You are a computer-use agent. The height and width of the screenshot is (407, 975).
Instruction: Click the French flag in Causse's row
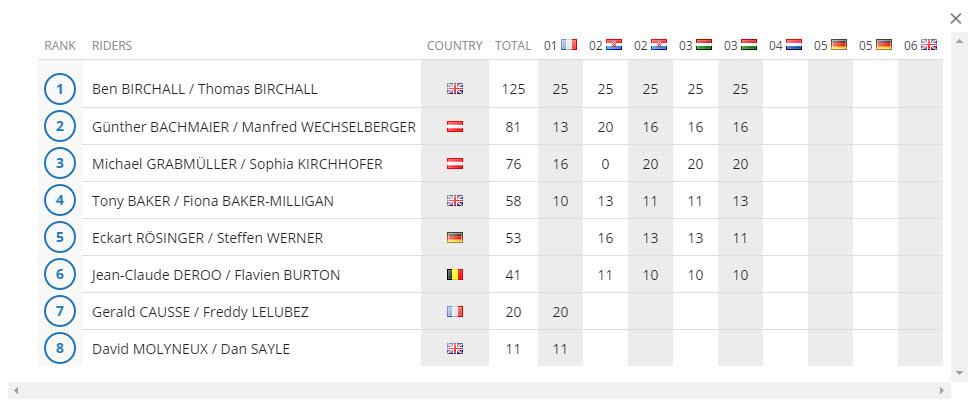click(x=455, y=312)
